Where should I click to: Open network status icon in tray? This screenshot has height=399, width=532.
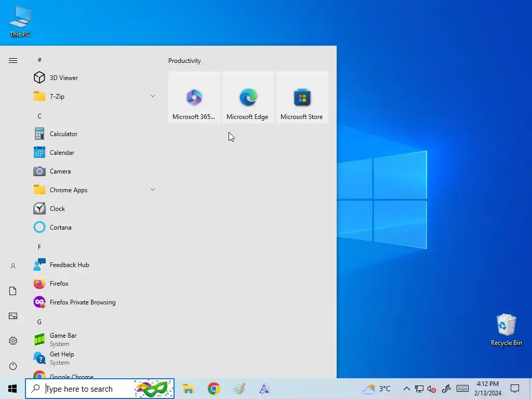click(419, 389)
